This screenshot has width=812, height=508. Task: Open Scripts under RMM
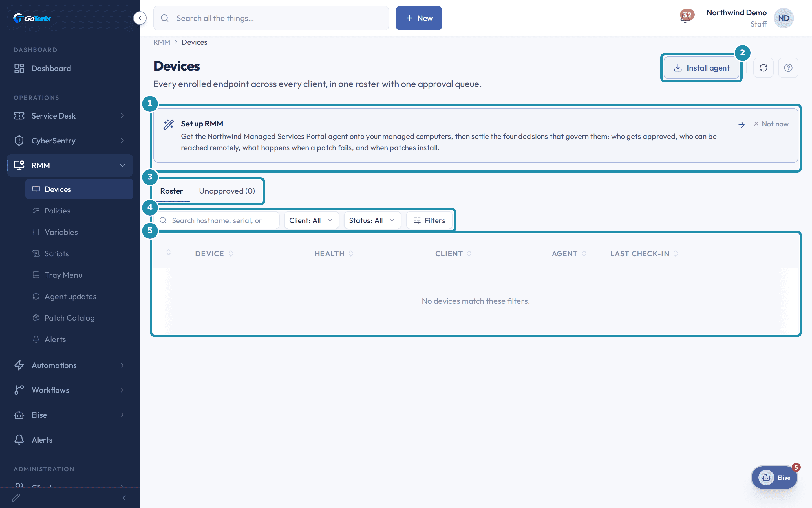(79, 254)
